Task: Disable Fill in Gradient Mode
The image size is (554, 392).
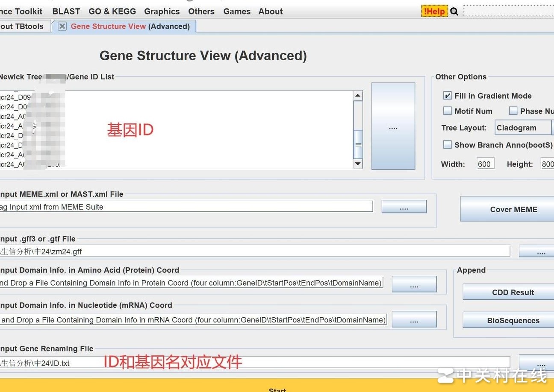Action: click(447, 96)
